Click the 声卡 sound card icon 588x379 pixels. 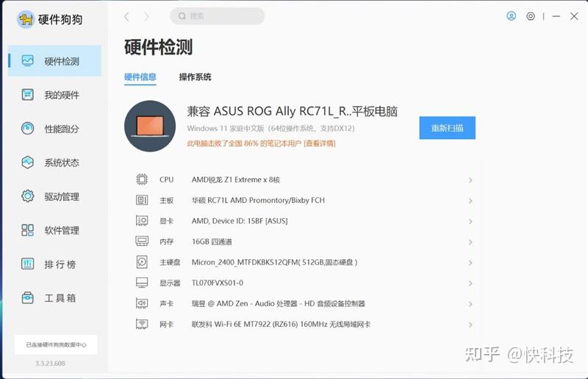pyautogui.click(x=142, y=303)
